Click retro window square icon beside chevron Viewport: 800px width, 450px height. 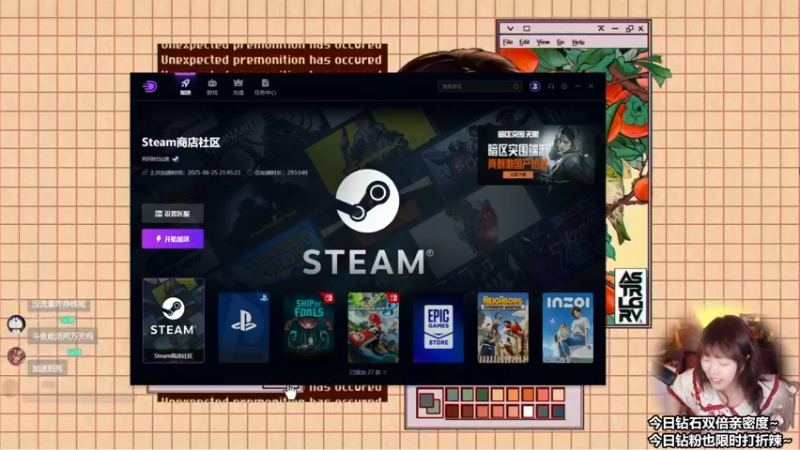[x=527, y=29]
